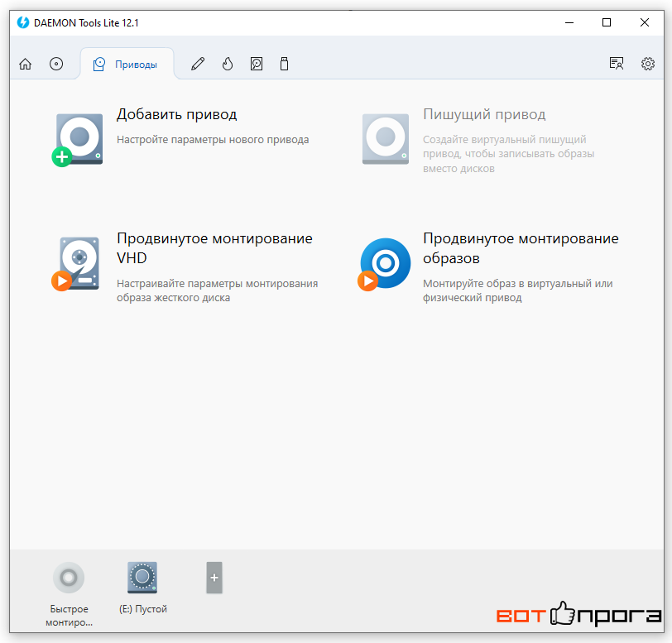The width and height of the screenshot is (672, 643).
Task: Click the VHD advanced mount icon
Action: 76,264
